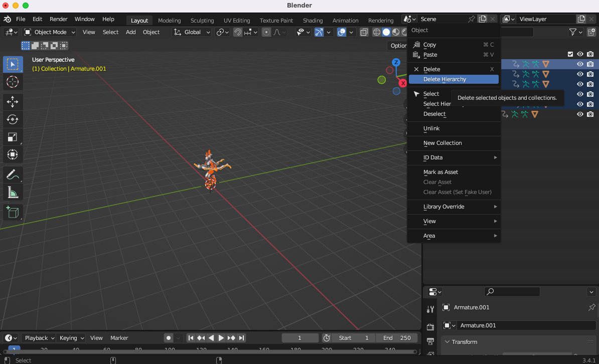This screenshot has width=599, height=364.
Task: Add a new view layer icon
Action: 581,19
